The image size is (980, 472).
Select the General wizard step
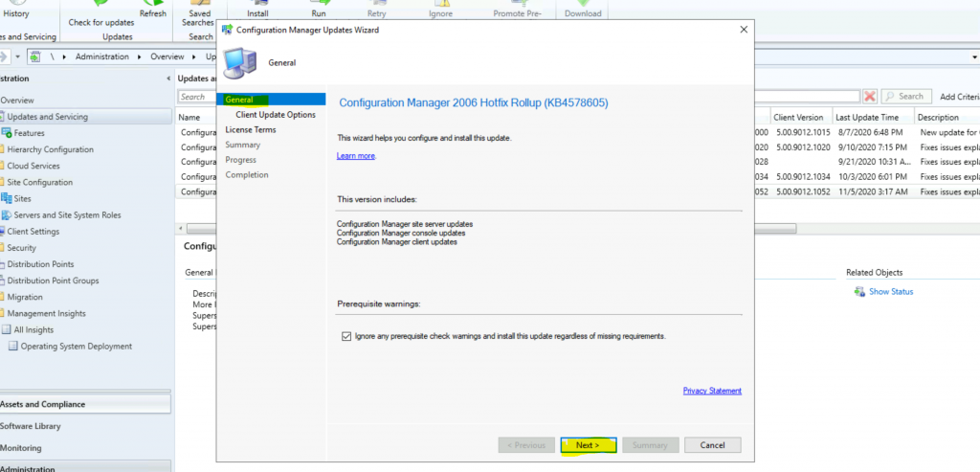(x=239, y=100)
